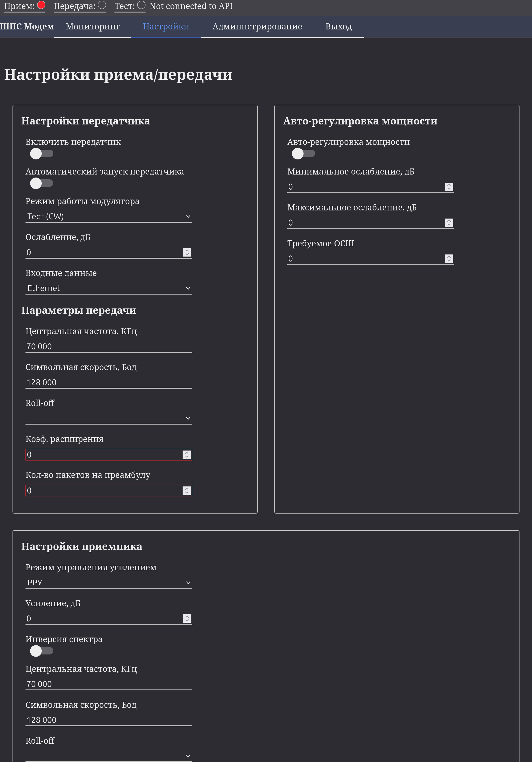The height and width of the screenshot is (762, 532).
Task: Click the Тест status indicator circle
Action: (x=141, y=5)
